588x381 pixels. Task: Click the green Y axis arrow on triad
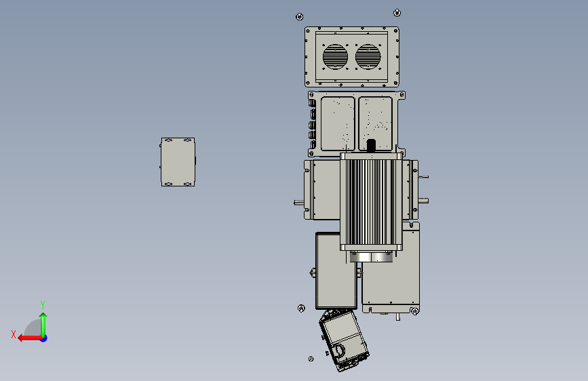point(43,324)
